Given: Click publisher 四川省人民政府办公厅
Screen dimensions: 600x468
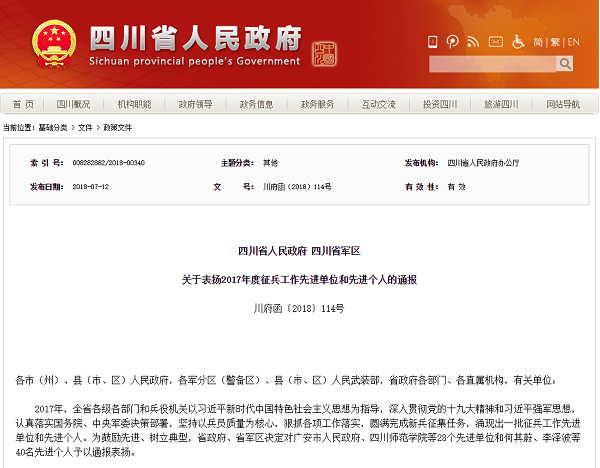Looking at the screenshot, I should coord(483,163).
